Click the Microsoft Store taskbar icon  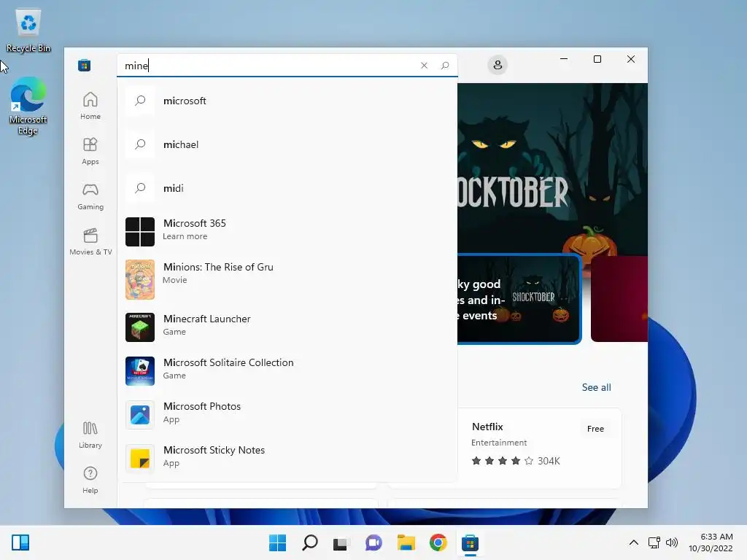click(x=471, y=542)
